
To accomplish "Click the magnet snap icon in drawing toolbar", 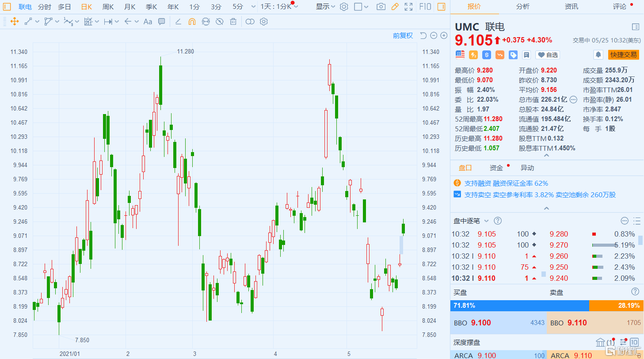I will [x=192, y=21].
